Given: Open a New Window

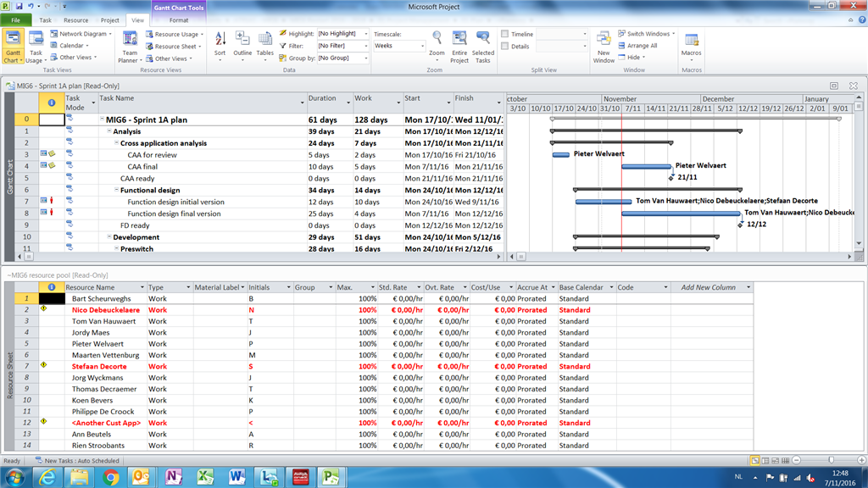Looking at the screenshot, I should coord(604,47).
